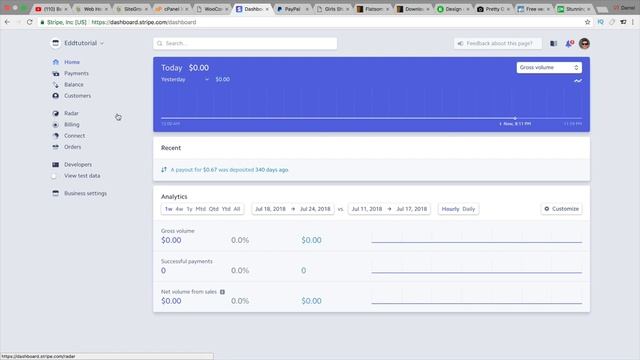Click the browser address bar URL

144,22
